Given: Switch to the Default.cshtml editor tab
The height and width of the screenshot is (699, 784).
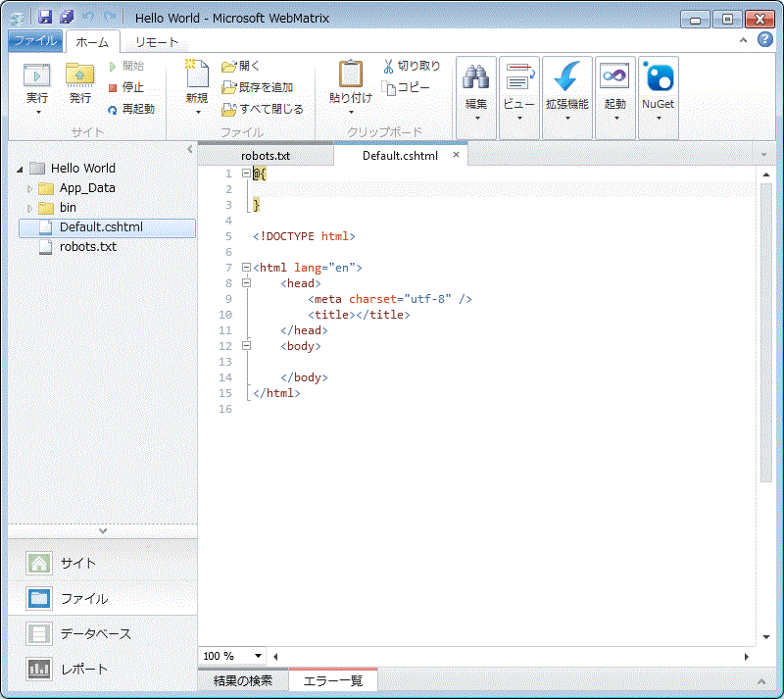Looking at the screenshot, I should click(x=400, y=156).
